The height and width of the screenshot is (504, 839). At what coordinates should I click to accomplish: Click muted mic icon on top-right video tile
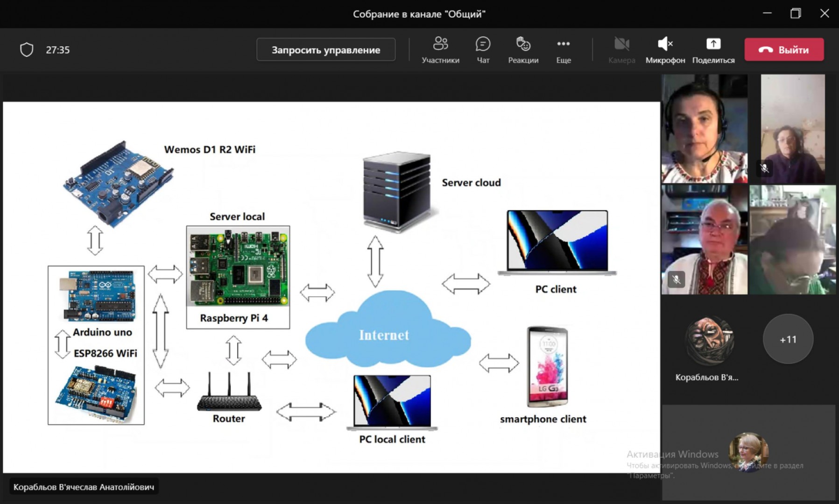click(x=764, y=168)
